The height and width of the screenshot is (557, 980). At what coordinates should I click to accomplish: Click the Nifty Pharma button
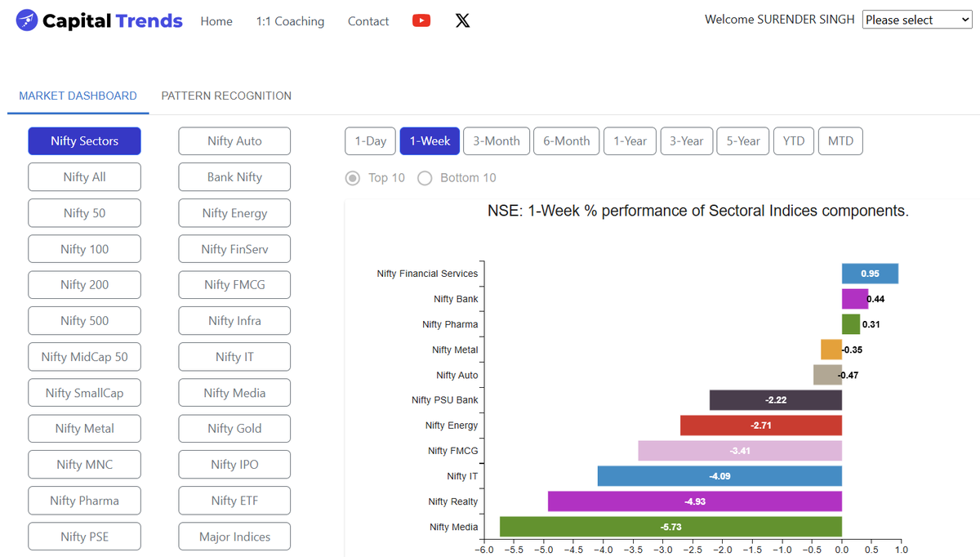[x=84, y=501]
